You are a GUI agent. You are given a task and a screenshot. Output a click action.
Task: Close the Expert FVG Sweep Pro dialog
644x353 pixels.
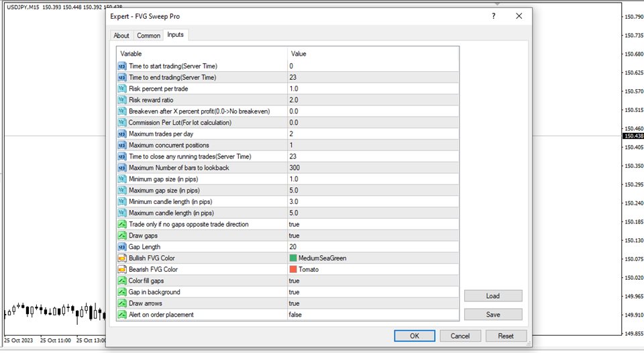[519, 16]
